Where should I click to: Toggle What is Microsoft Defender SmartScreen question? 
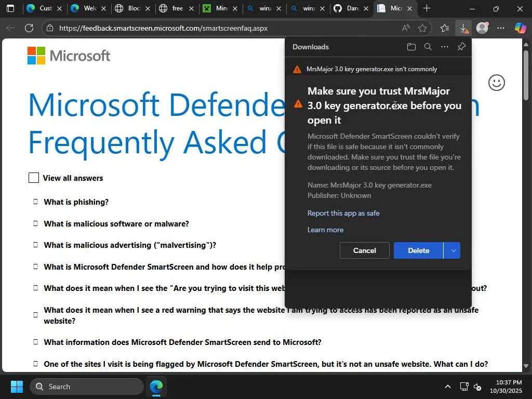(35, 267)
